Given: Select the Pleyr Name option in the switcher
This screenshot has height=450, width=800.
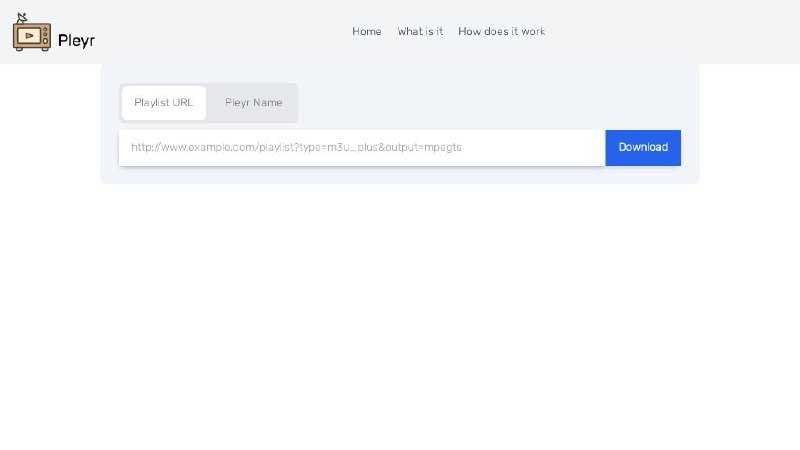Looking at the screenshot, I should 254,103.
